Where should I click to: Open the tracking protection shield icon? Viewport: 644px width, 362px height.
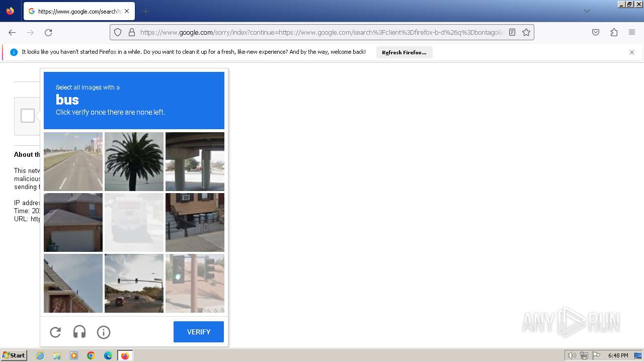[x=118, y=32]
